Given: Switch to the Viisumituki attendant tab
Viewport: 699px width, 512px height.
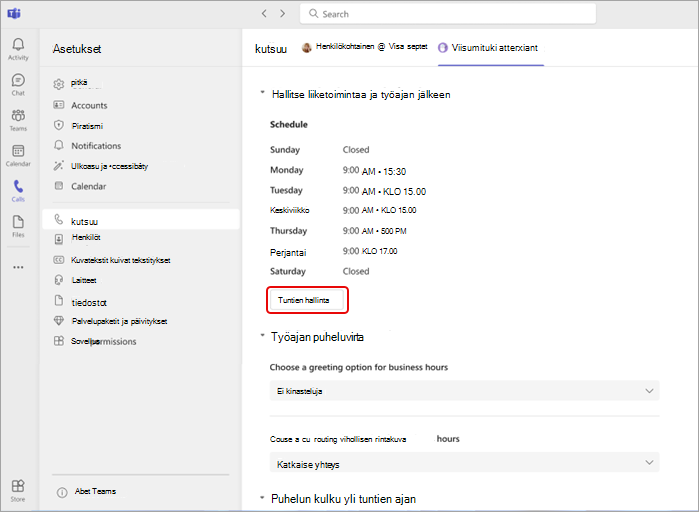Looking at the screenshot, I should click(490, 48).
